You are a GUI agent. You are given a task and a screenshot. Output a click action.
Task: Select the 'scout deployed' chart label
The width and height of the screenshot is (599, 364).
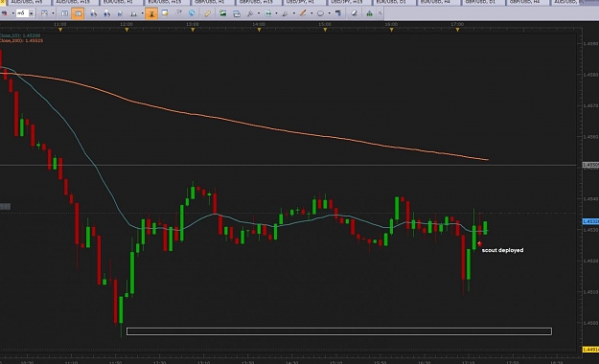pyautogui.click(x=502, y=250)
